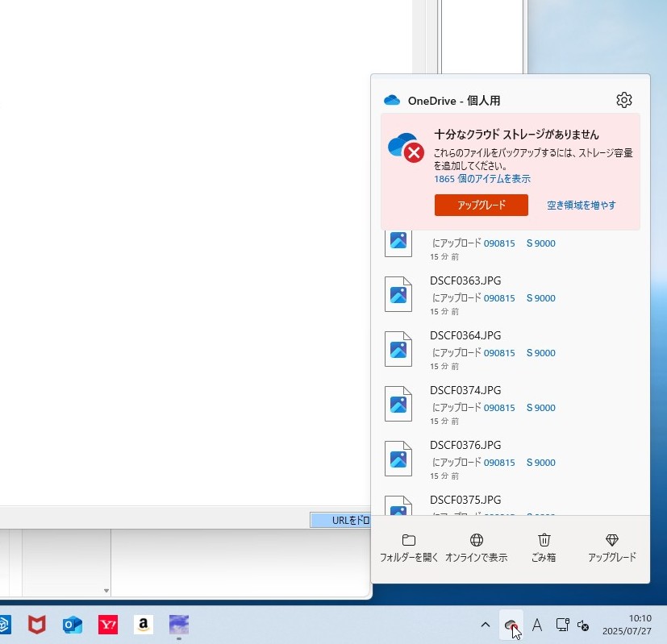This screenshot has width=667, height=644.
Task: Click the "OneDrive - 個人用" panel title
Action: click(454, 101)
